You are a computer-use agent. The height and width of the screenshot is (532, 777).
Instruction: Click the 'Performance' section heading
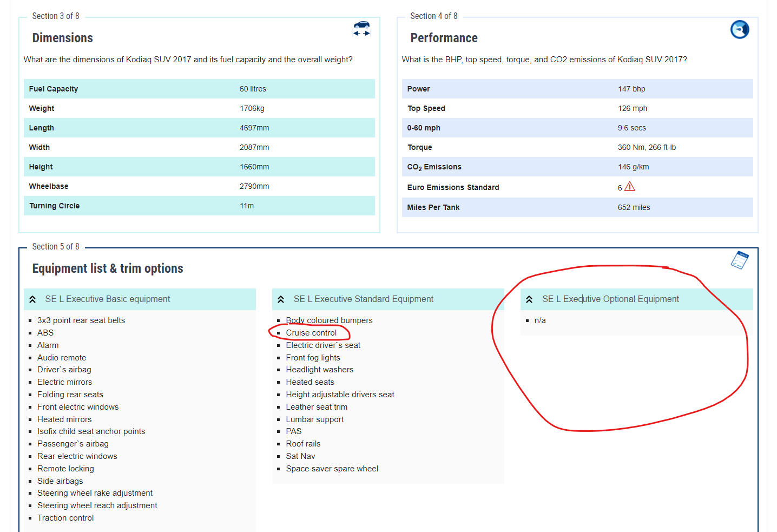(x=444, y=38)
